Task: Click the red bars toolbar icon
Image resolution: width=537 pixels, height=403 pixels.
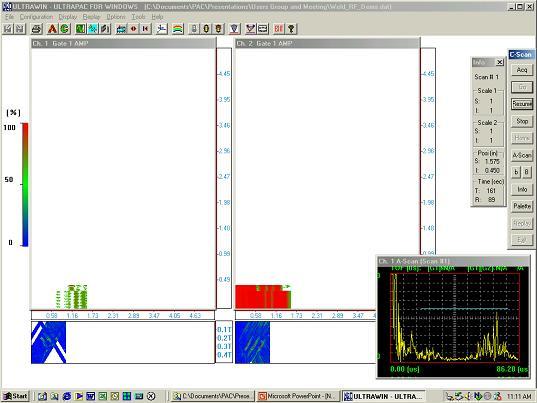Action: coord(278,29)
